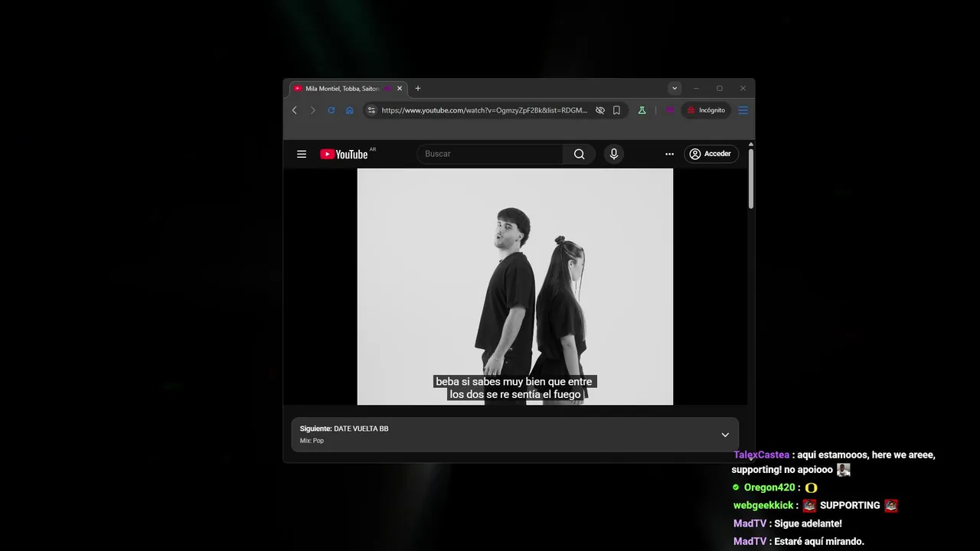Expand the tab search dropdown arrow
Image resolution: width=980 pixels, height=551 pixels.
(674, 89)
